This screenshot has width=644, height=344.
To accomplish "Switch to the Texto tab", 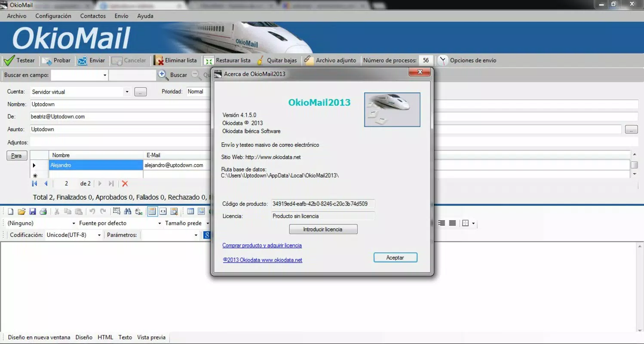I will click(x=125, y=338).
